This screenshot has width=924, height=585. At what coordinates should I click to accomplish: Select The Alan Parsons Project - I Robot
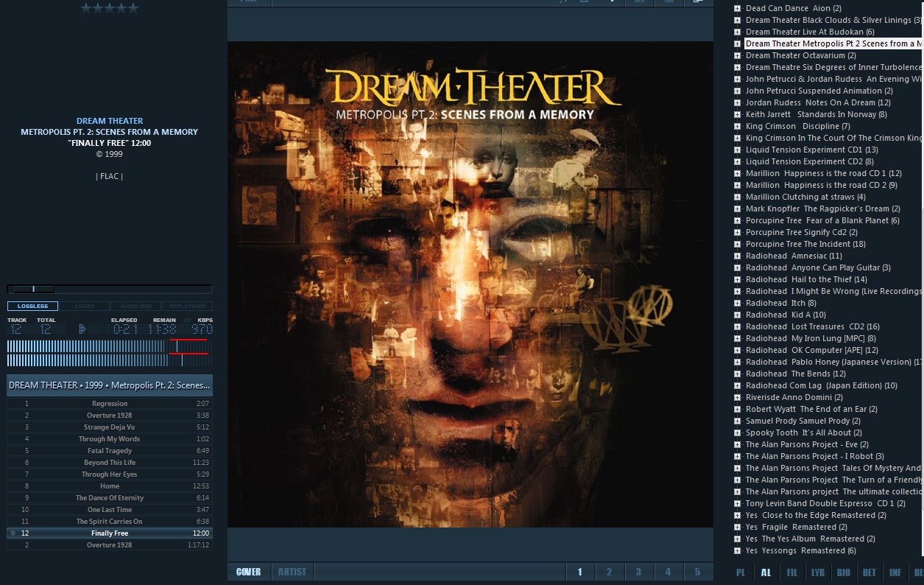[x=815, y=456]
